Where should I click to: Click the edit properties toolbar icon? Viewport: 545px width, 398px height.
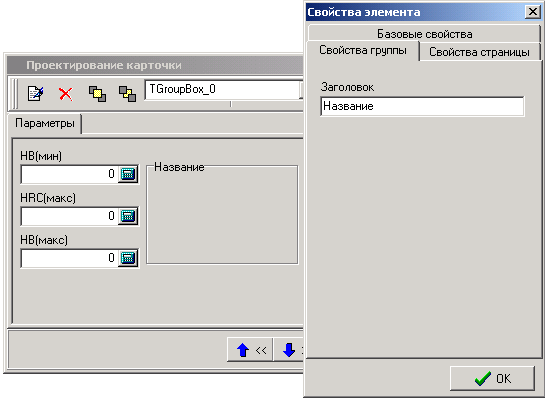point(35,94)
